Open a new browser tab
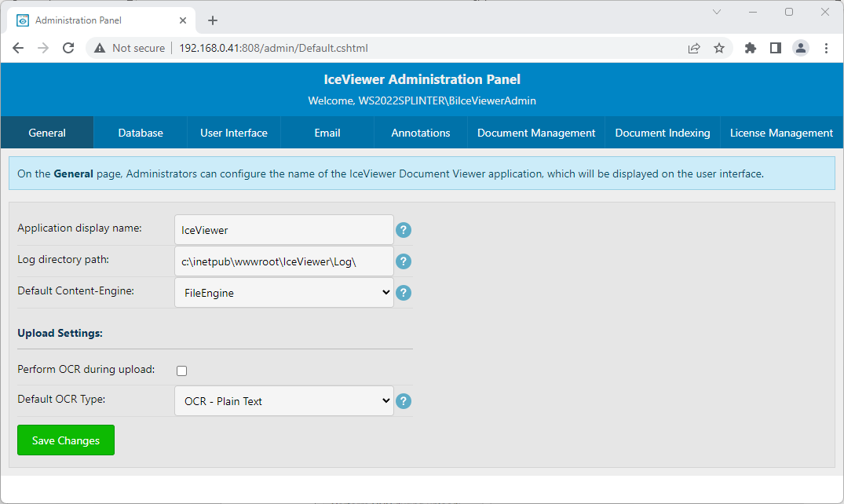The image size is (844, 504). [212, 20]
